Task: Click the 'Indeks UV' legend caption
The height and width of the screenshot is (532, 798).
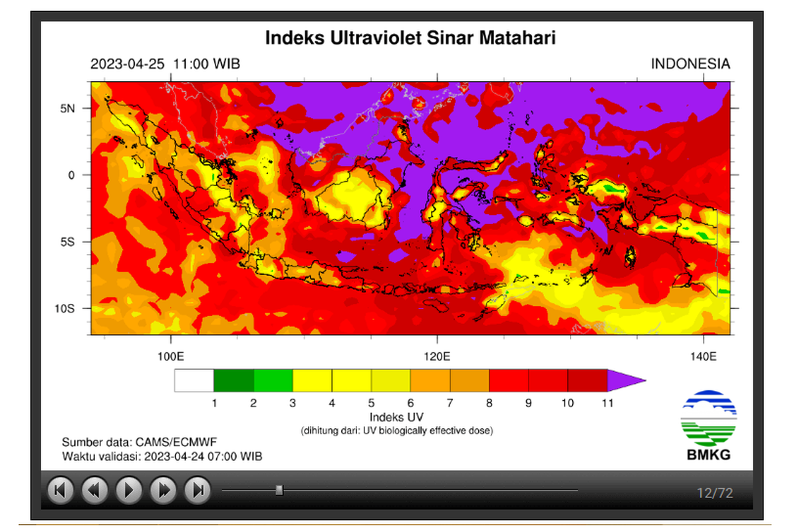Action: pos(396,417)
